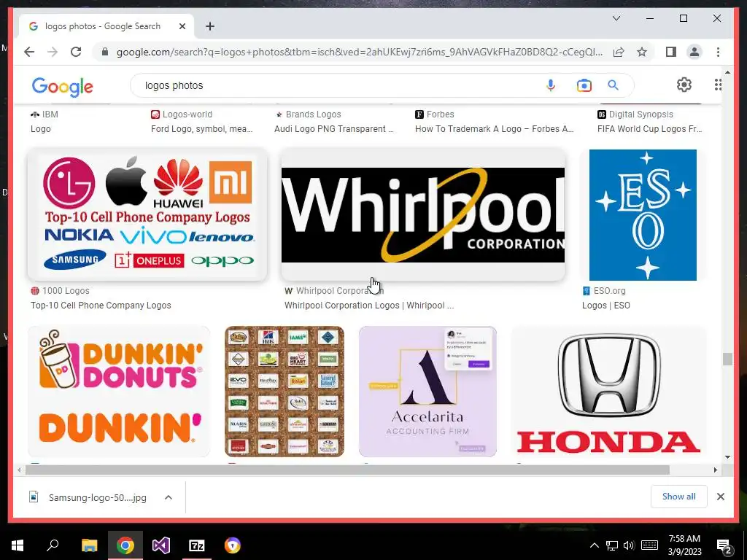Open the Accelarita accounting firm image
747x560 pixels.
[x=427, y=392]
